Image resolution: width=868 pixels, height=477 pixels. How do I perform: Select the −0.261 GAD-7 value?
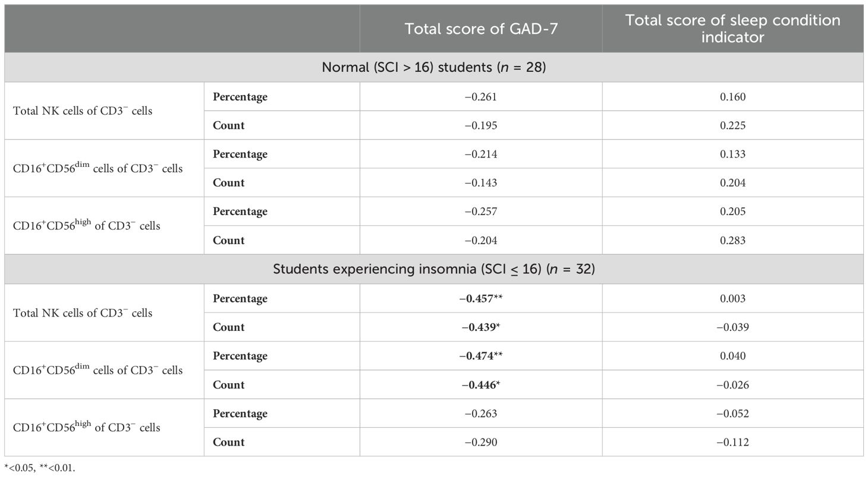[481, 96]
